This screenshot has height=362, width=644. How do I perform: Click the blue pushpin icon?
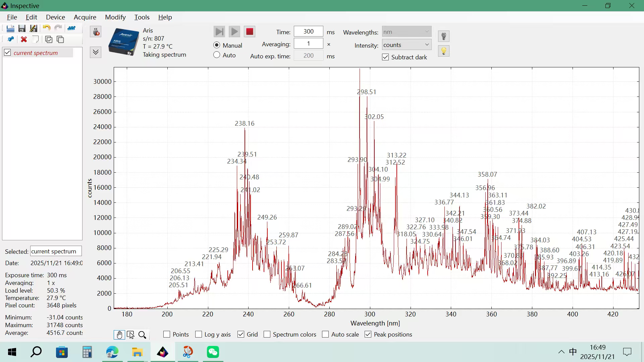point(10,40)
